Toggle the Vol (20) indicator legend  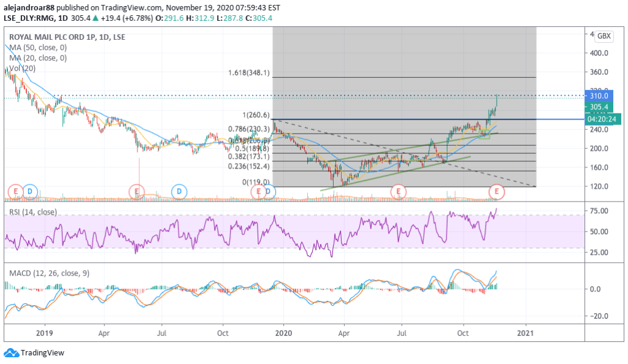pyautogui.click(x=18, y=67)
